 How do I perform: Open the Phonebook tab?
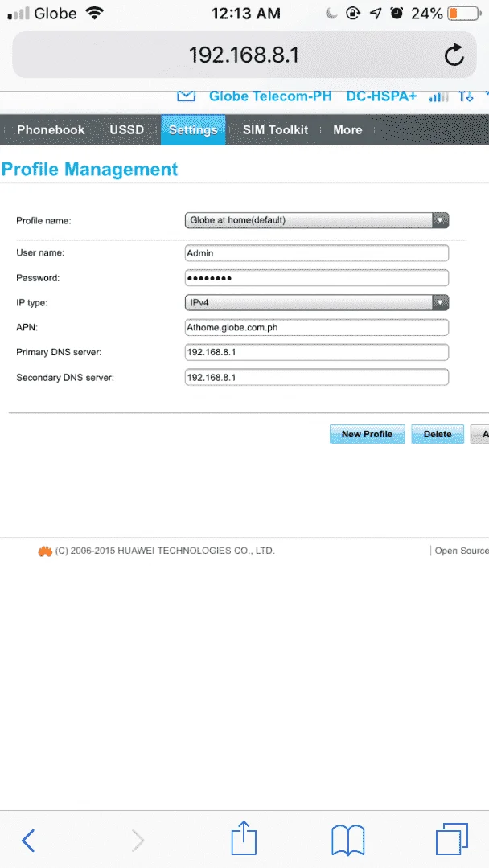click(x=51, y=129)
